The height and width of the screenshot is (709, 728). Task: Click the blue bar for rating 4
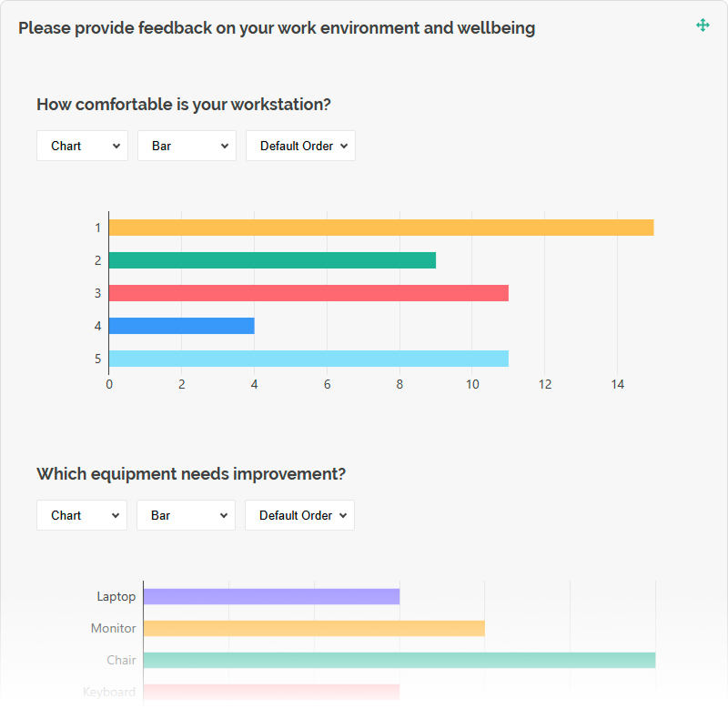point(182,325)
